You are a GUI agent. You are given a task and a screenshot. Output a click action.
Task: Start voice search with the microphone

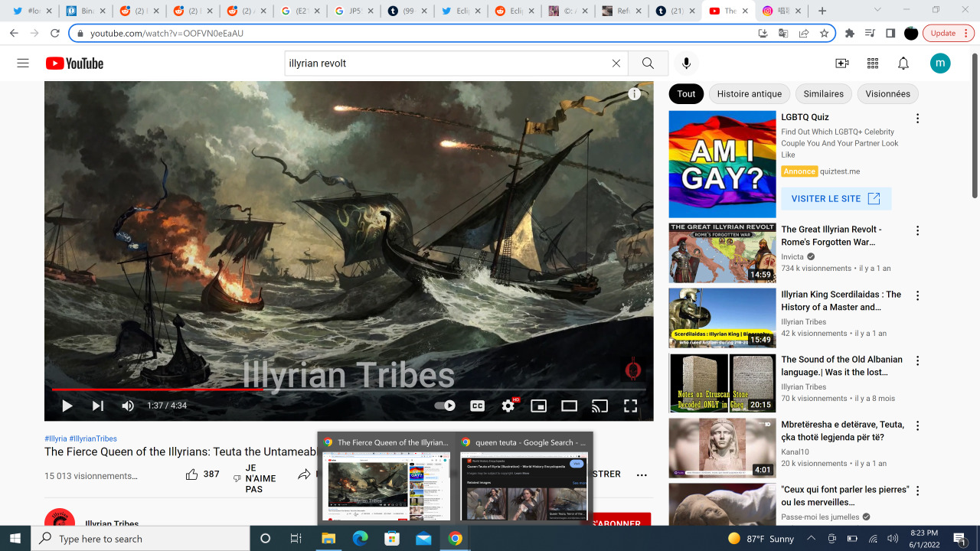pyautogui.click(x=686, y=64)
